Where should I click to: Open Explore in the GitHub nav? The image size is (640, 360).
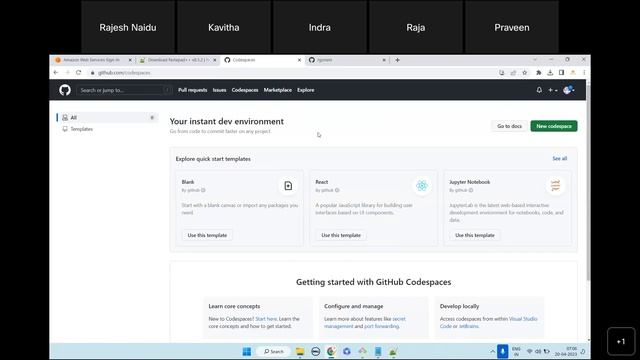306,90
